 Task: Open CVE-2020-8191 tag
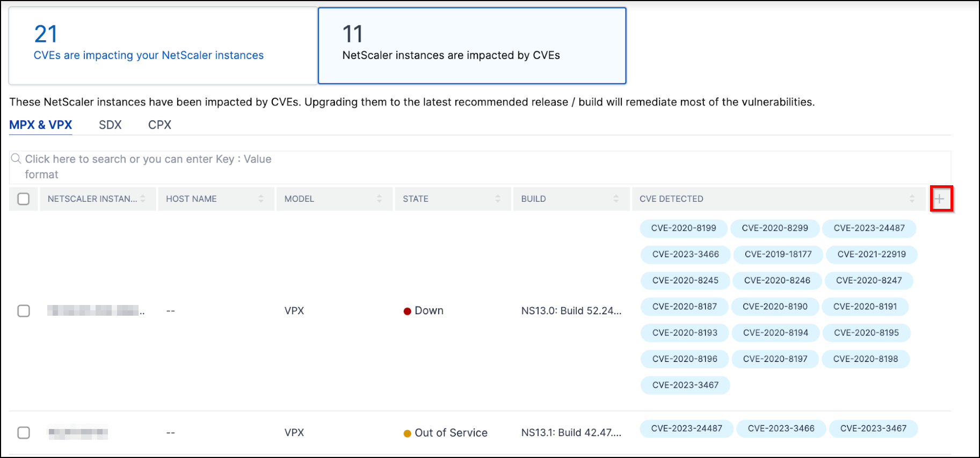[865, 307]
